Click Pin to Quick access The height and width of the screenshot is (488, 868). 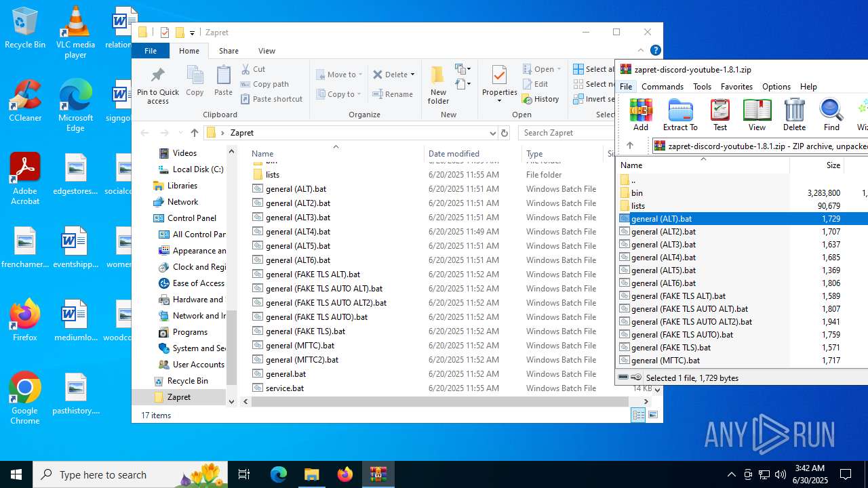(x=158, y=85)
